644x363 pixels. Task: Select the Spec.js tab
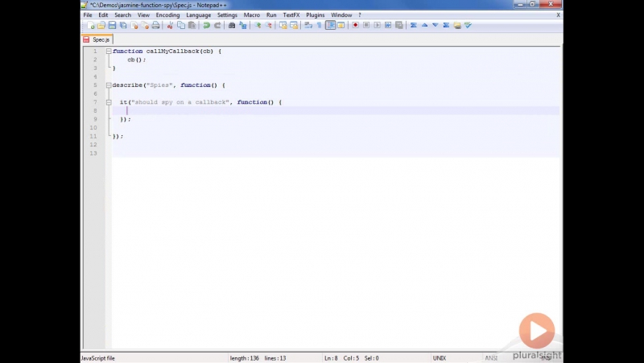pos(97,39)
